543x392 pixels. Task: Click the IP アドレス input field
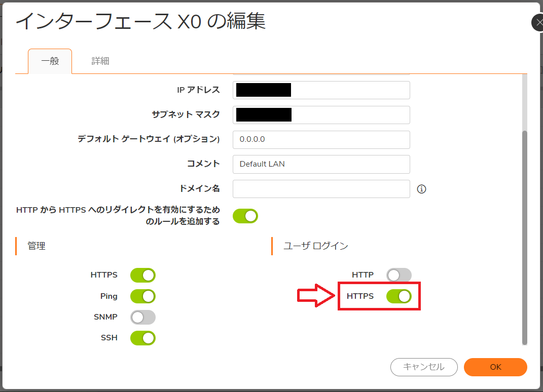click(x=321, y=90)
